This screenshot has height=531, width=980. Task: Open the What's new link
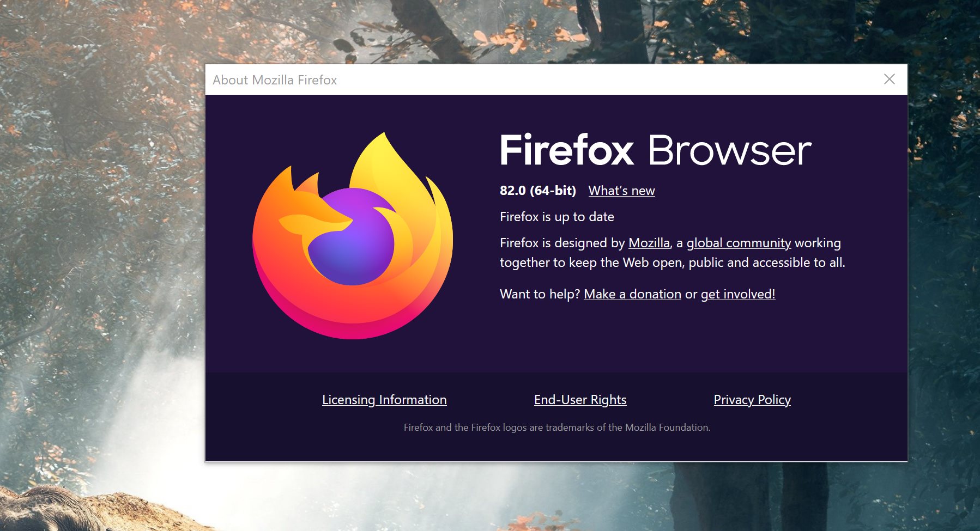[621, 191]
